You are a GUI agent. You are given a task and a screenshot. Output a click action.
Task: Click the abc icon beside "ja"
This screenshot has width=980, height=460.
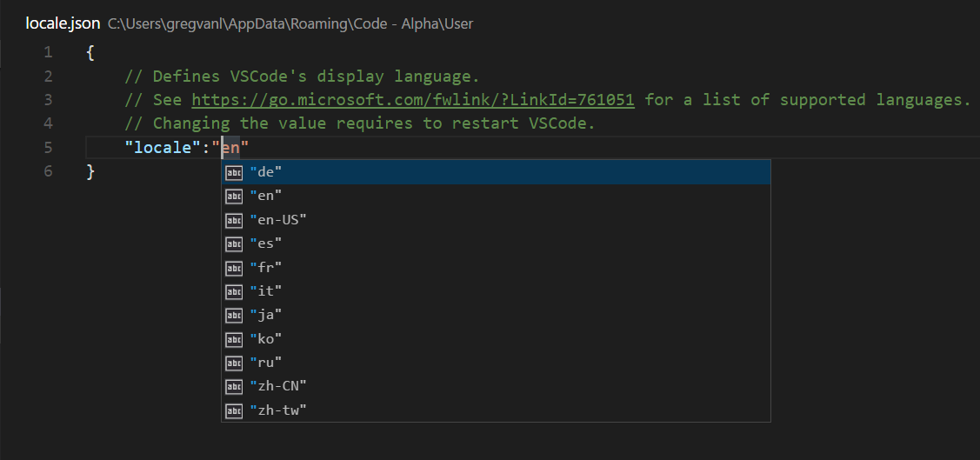point(234,316)
